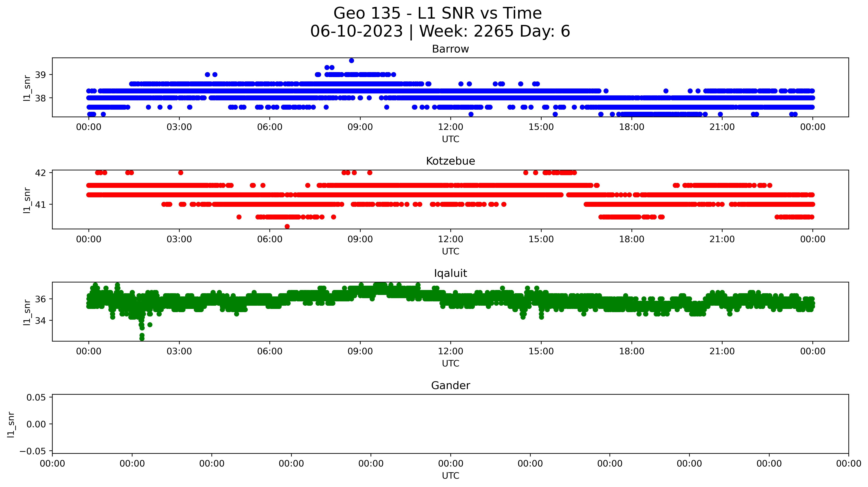Screen dimensions: 868x487
Task: Click the 42 y-tick on the Kotzebue plot
Action: [40, 173]
